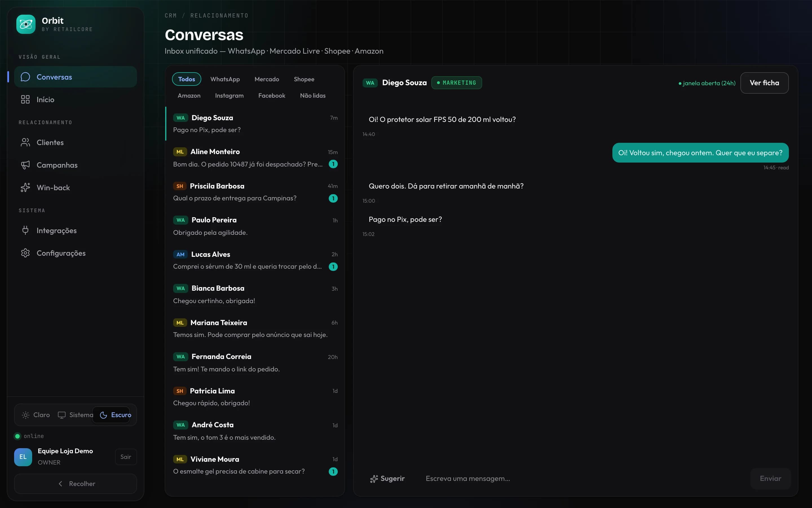Click the Conversas chat bubble icon
The height and width of the screenshot is (508, 812).
[25, 77]
